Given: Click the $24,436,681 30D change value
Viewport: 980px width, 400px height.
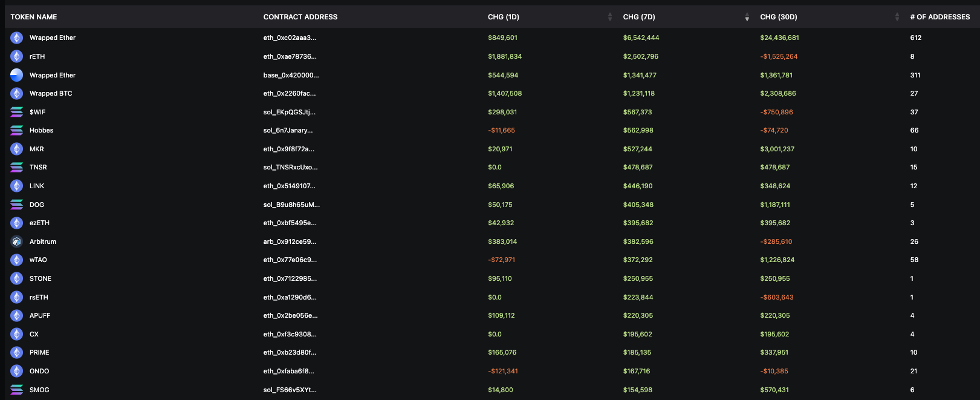Looking at the screenshot, I should [x=779, y=38].
